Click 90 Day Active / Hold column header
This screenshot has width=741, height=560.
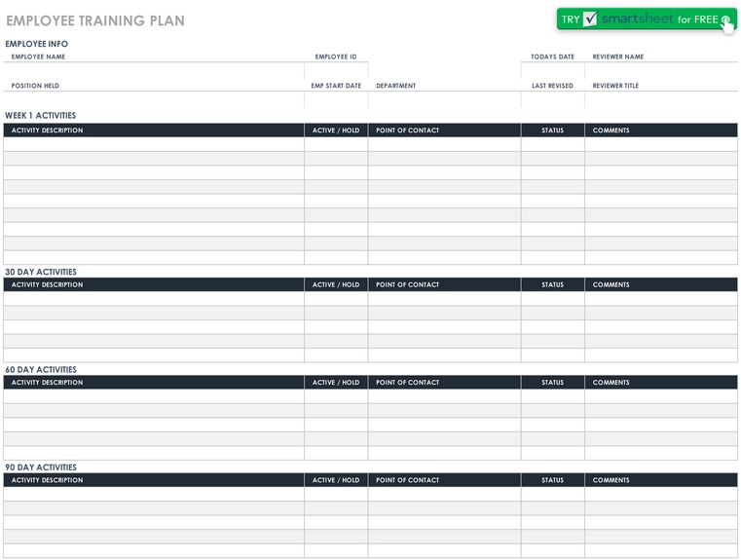pos(336,480)
